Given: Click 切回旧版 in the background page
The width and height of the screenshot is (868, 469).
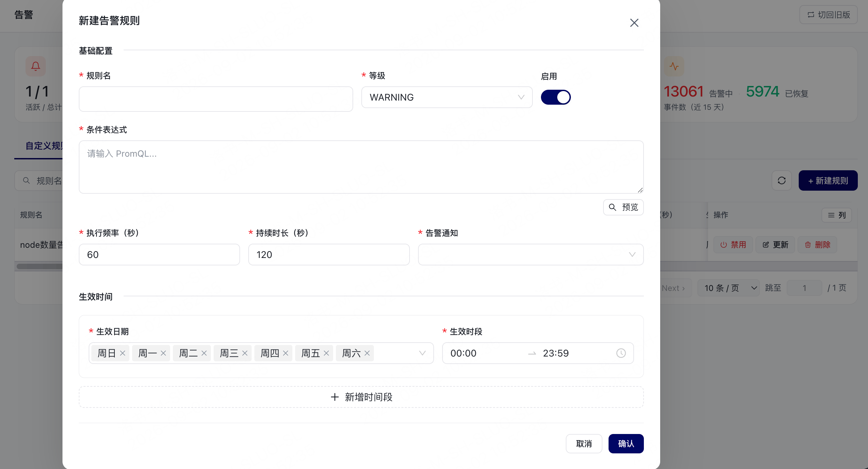Looking at the screenshot, I should coord(828,15).
